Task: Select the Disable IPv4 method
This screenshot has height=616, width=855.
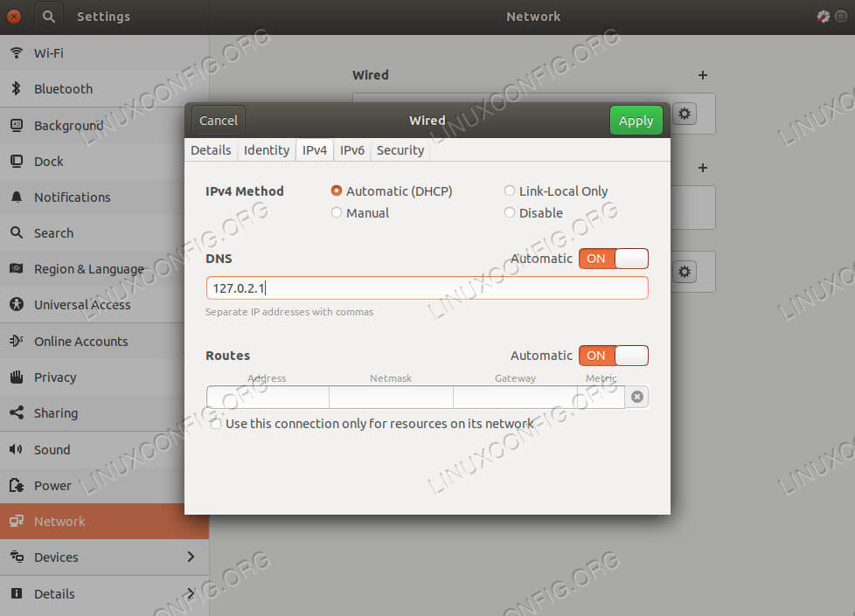Action: (x=533, y=213)
